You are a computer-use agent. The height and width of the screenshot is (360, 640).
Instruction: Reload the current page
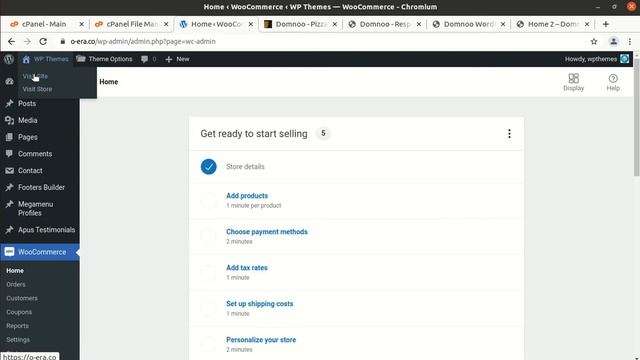pyautogui.click(x=43, y=41)
